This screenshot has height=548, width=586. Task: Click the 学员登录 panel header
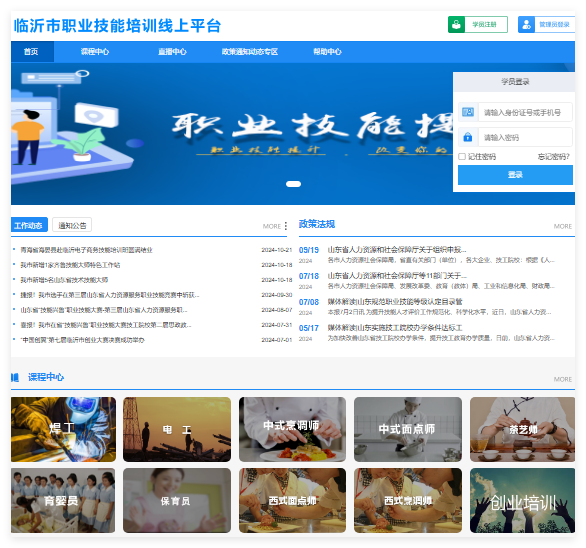[x=515, y=82]
